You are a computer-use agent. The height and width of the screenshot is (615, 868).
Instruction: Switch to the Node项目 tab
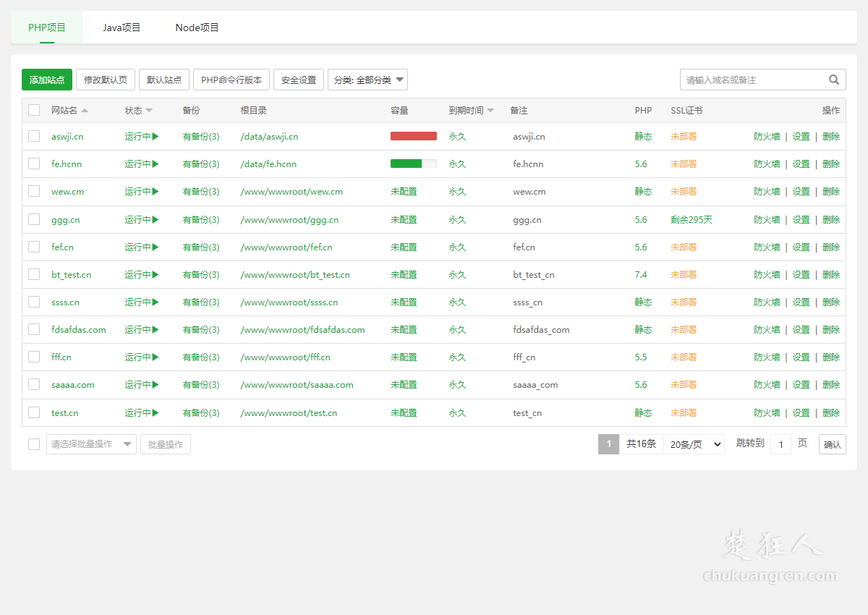click(x=197, y=27)
